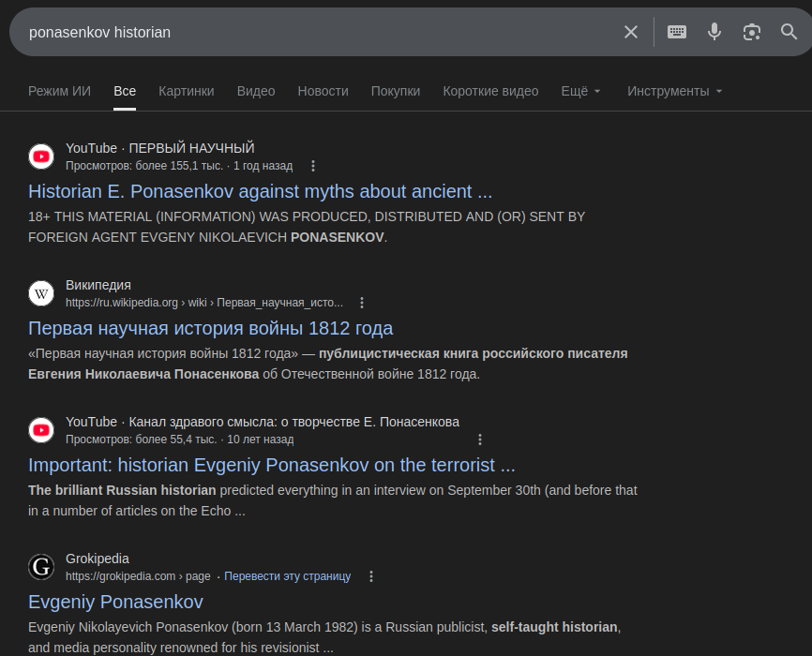Open 'Historian E. Ponasenkov against myths' result
This screenshot has height=656, width=812.
click(x=260, y=191)
